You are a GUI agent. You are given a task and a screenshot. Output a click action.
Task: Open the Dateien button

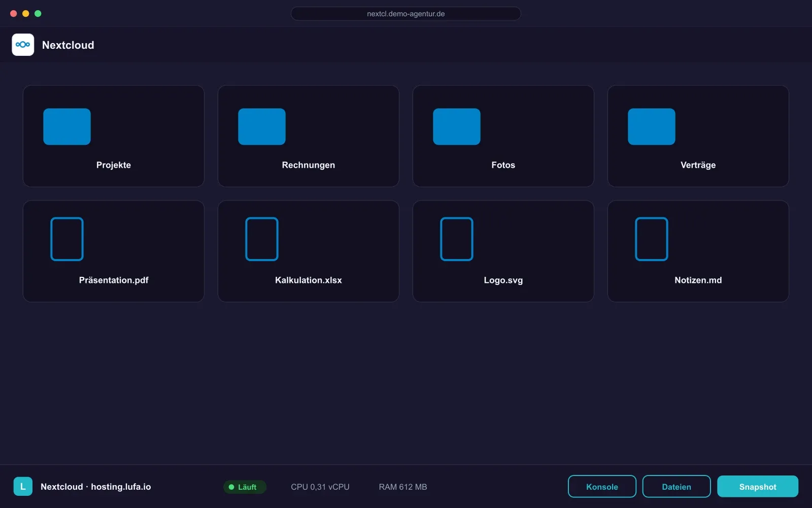[676, 487]
